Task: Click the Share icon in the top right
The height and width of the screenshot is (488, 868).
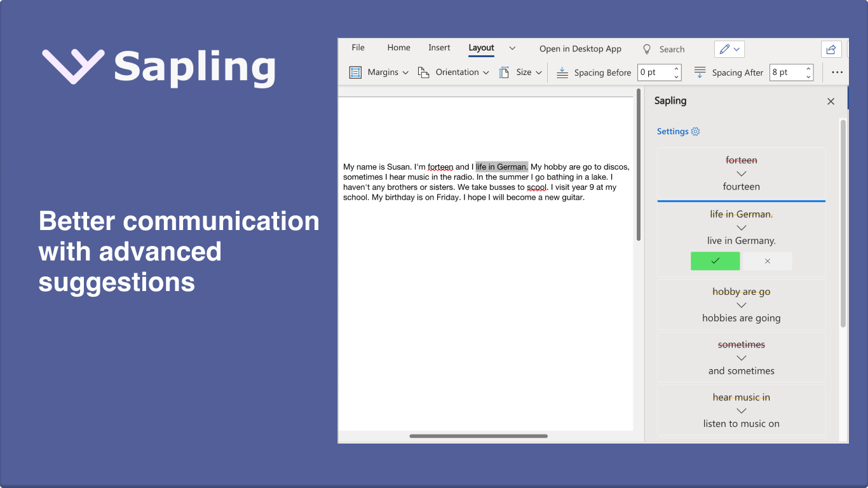Action: (x=831, y=49)
